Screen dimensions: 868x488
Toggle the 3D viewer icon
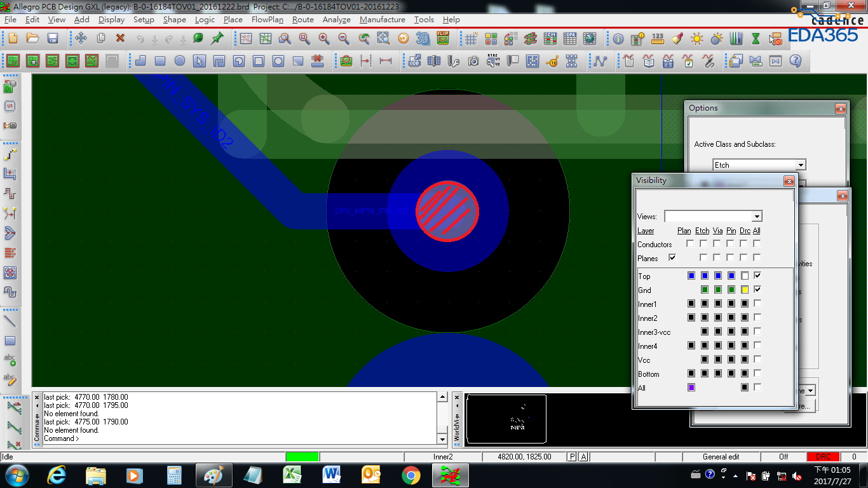coord(423,39)
